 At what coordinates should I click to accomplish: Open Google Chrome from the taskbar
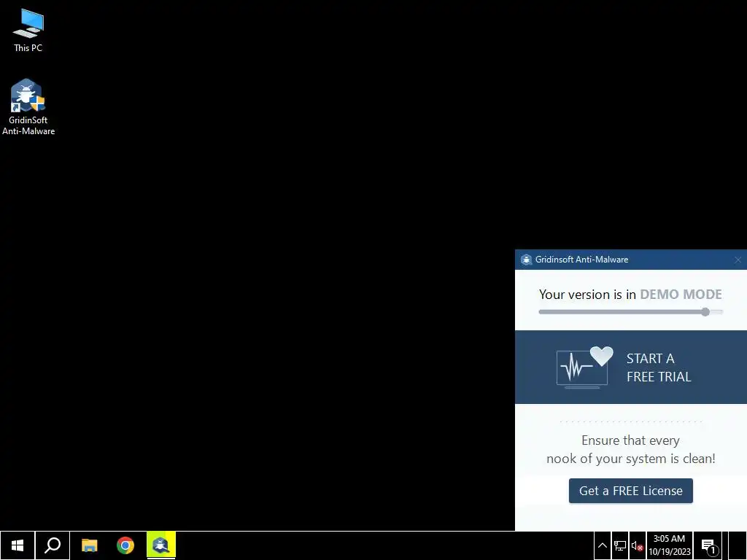(x=125, y=545)
